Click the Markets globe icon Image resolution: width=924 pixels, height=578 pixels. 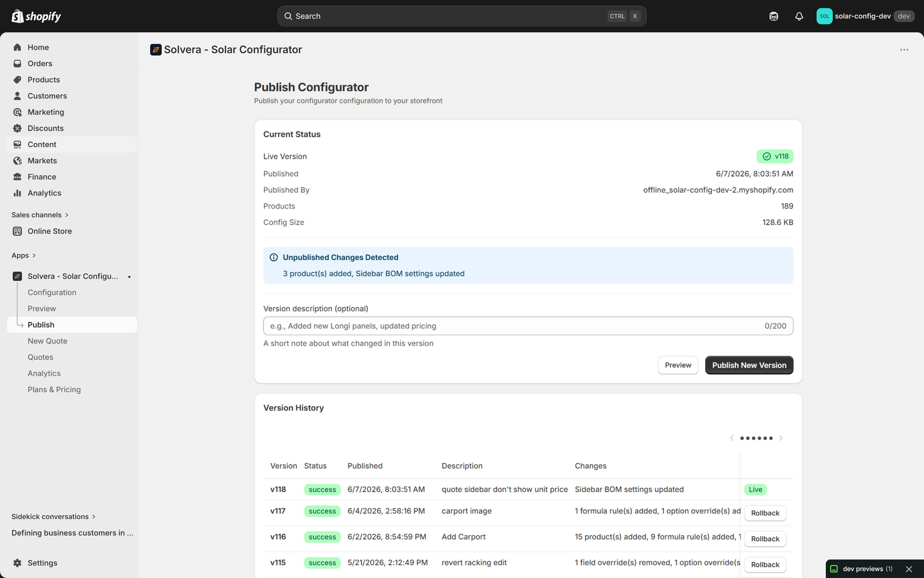[17, 161]
